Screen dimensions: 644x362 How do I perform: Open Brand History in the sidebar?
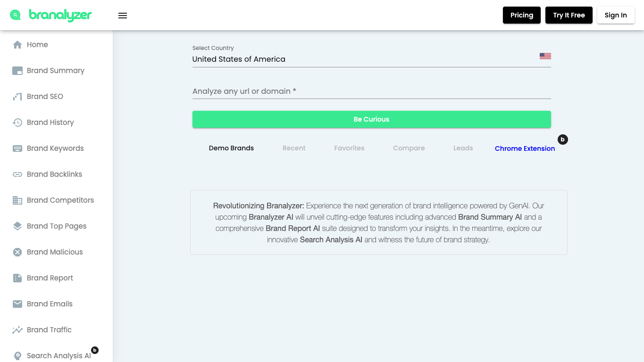click(x=57, y=123)
